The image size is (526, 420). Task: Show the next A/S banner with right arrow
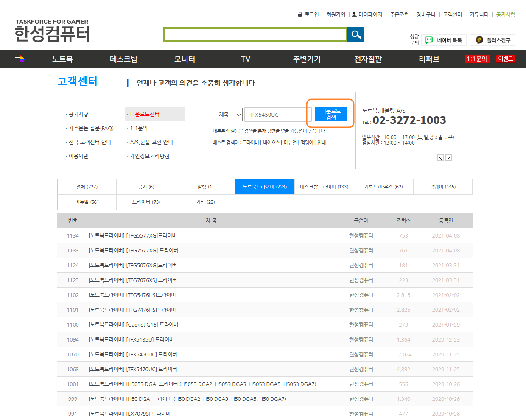[x=448, y=157]
